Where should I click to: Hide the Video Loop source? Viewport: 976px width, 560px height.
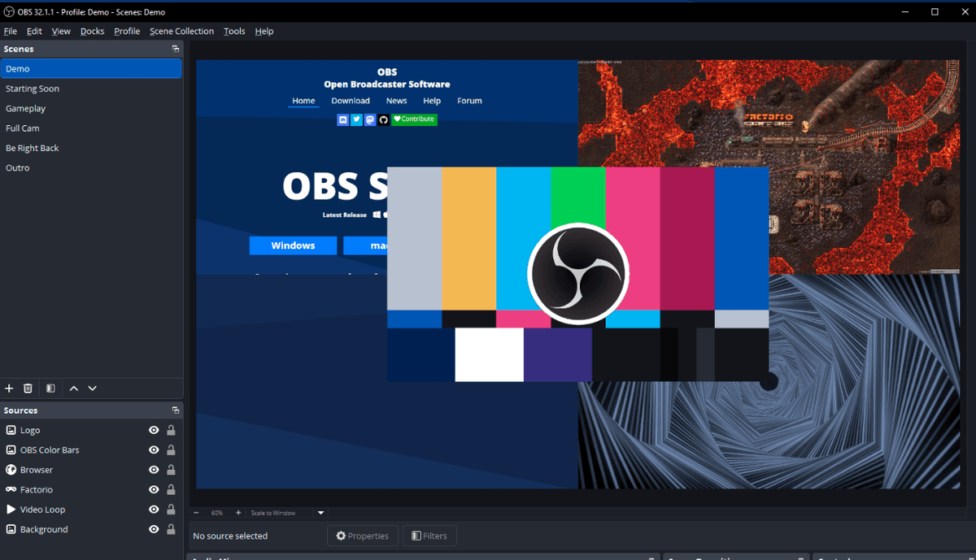tap(154, 510)
